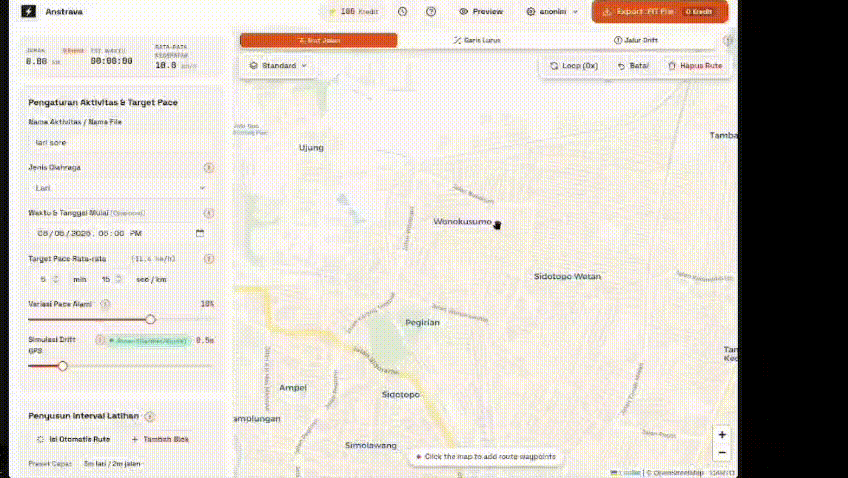Image resolution: width=848 pixels, height=478 pixels.
Task: Click the 00:00:00 estimated time value
Action: (x=111, y=62)
